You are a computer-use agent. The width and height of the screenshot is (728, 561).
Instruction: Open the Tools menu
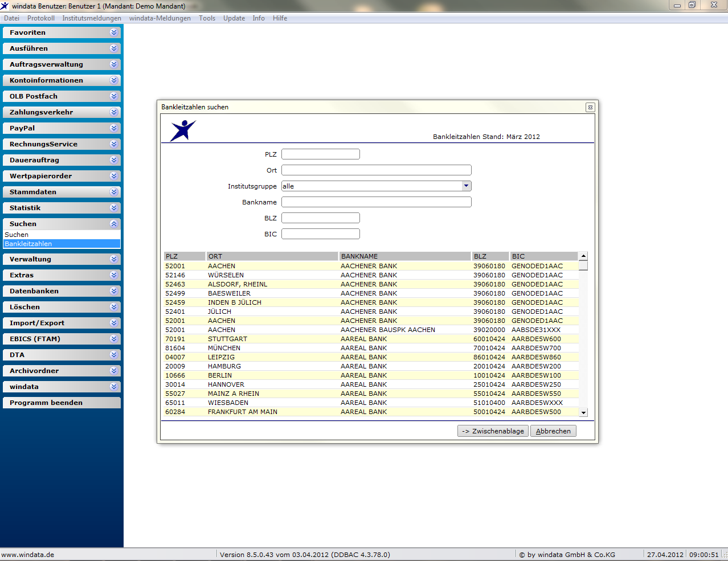[207, 18]
